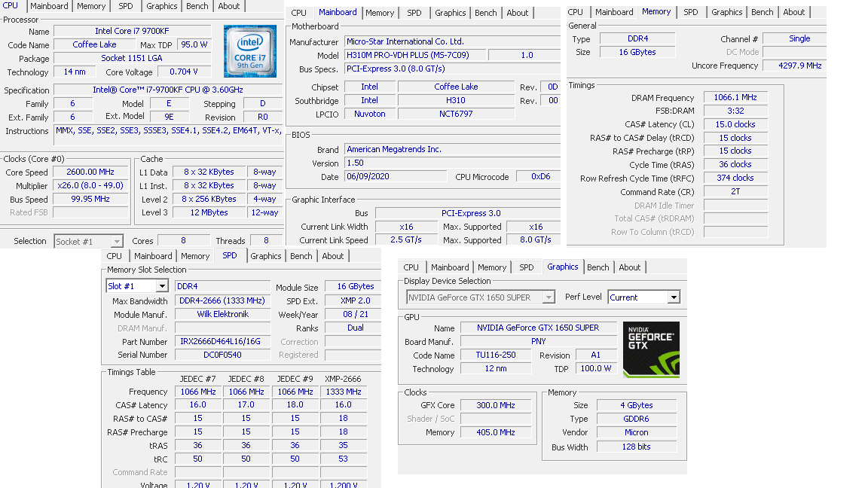Click the NVIDIA GeForce GTX logo
This screenshot has width=868, height=488.
(x=651, y=349)
